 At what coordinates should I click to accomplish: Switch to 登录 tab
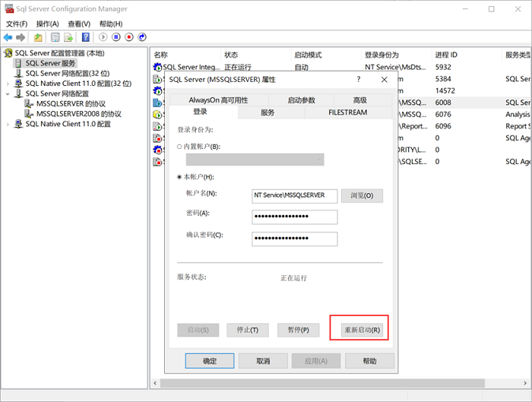[200, 112]
